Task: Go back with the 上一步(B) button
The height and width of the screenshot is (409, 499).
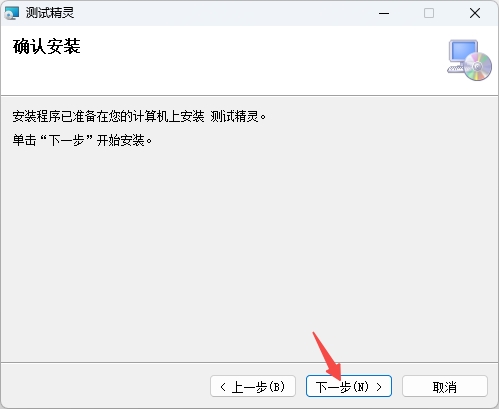Action: 253,386
